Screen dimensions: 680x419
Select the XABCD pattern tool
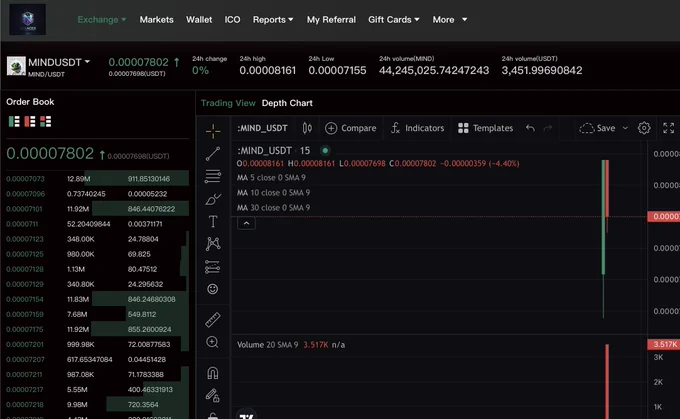click(x=213, y=244)
